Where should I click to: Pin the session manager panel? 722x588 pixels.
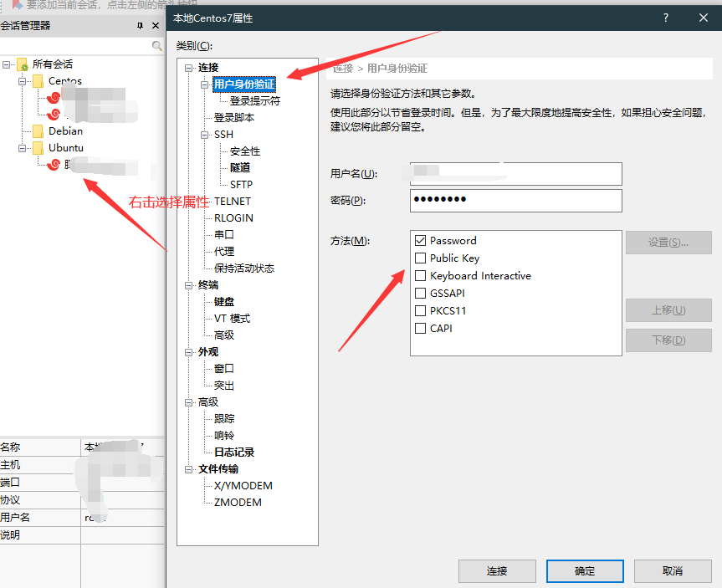point(140,26)
